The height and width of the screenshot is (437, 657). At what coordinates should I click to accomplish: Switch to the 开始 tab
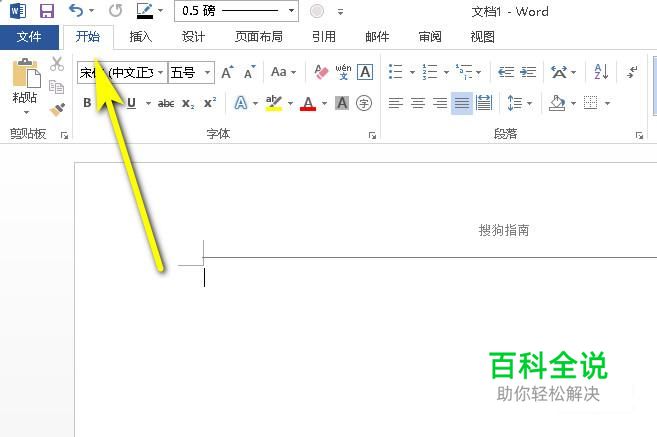(88, 37)
